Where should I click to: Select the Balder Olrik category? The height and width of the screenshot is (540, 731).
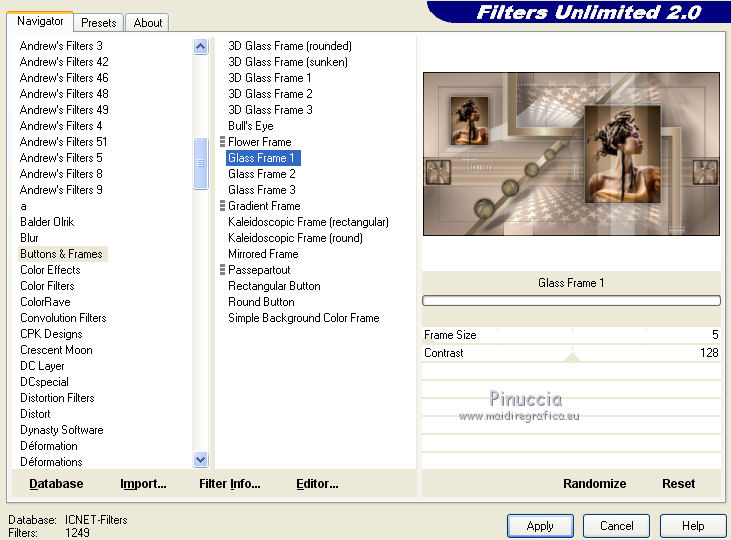(47, 222)
